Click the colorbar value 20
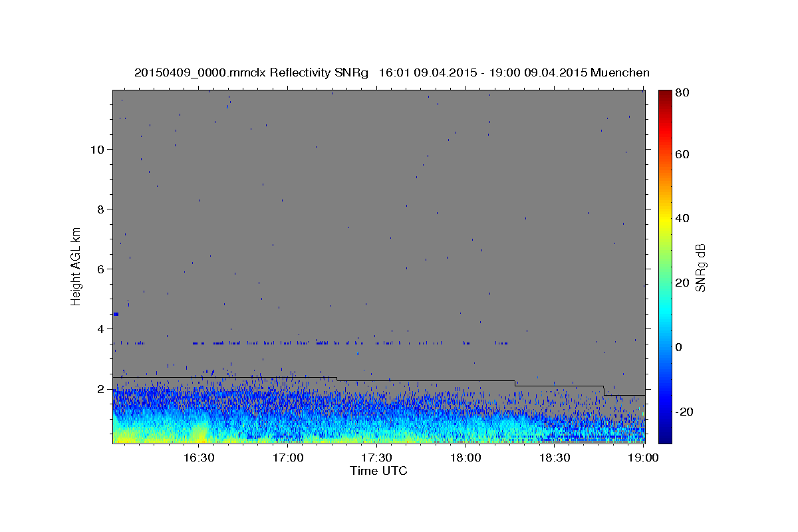Viewport: 798px width, 532px height. pos(681,283)
